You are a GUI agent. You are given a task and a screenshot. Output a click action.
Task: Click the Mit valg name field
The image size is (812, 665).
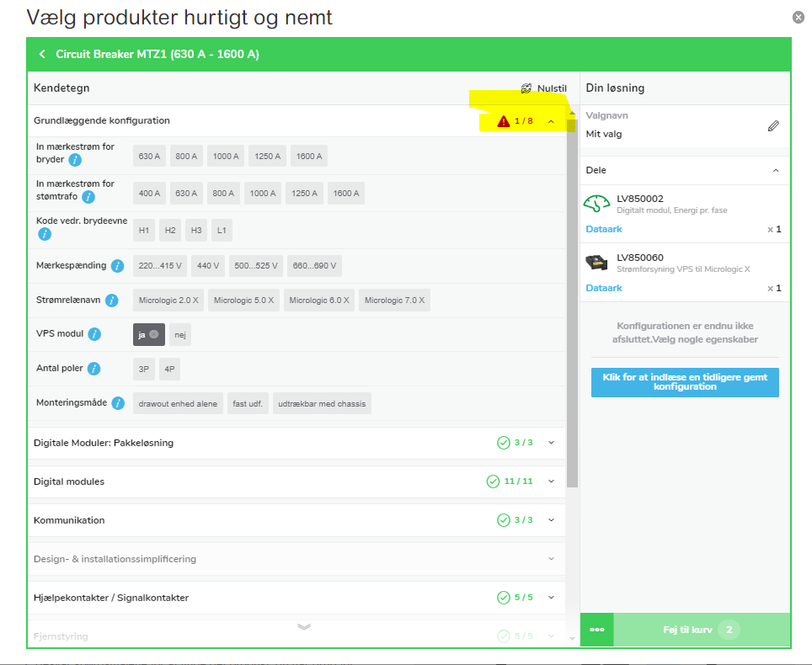click(604, 134)
